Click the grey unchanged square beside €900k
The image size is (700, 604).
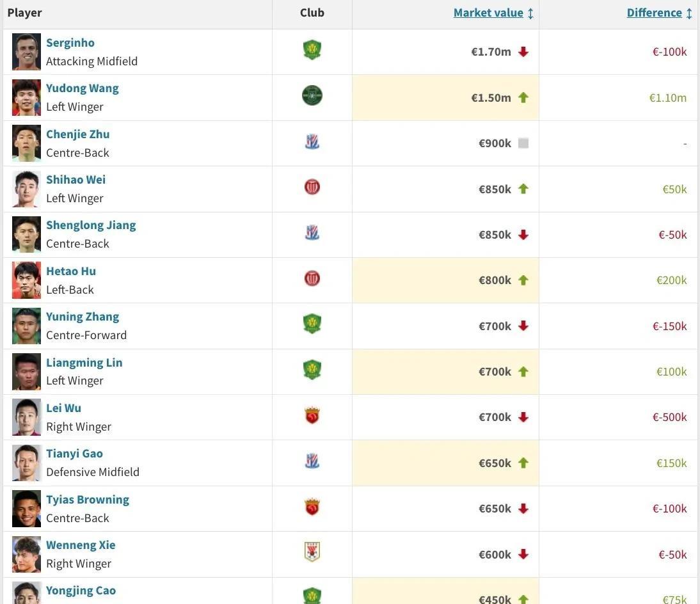point(523,143)
